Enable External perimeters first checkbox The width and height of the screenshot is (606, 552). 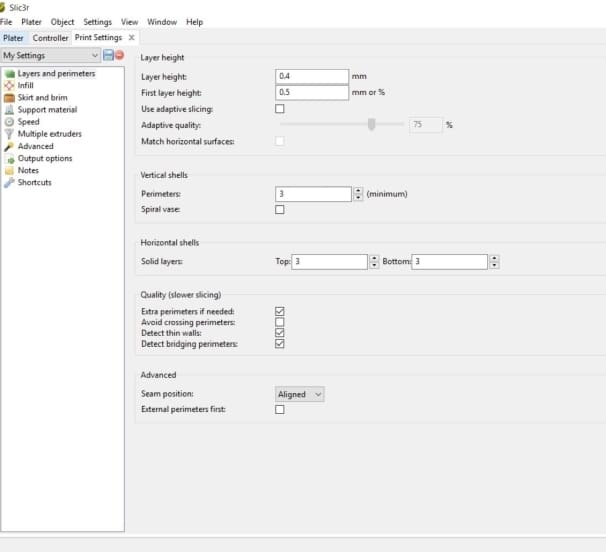[279, 409]
